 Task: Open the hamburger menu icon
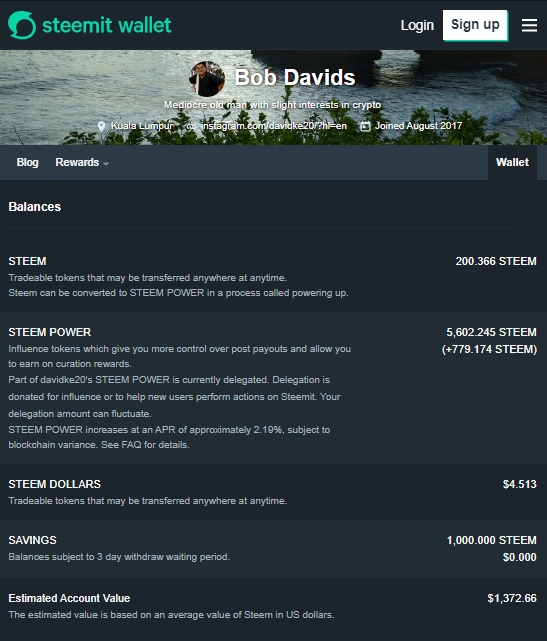(529, 25)
